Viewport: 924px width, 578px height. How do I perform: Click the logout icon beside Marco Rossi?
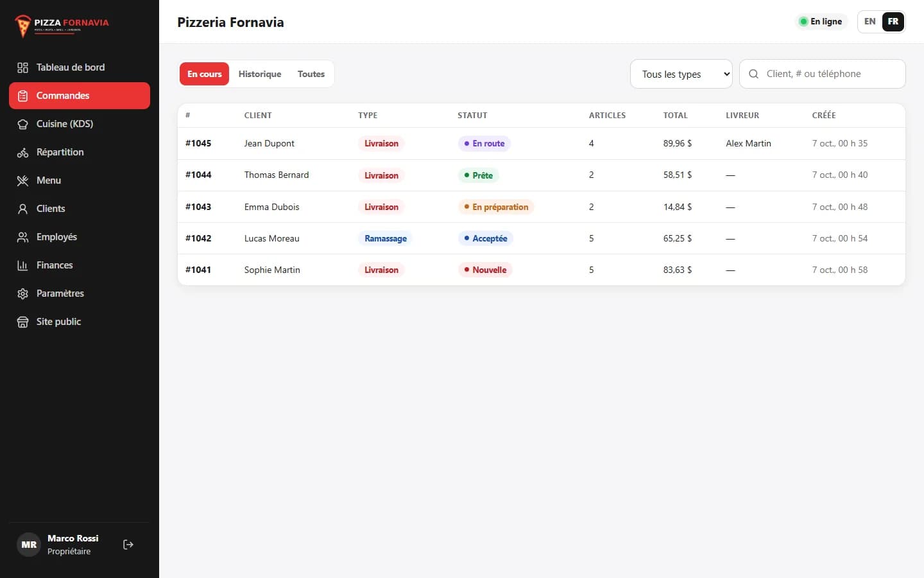(128, 545)
